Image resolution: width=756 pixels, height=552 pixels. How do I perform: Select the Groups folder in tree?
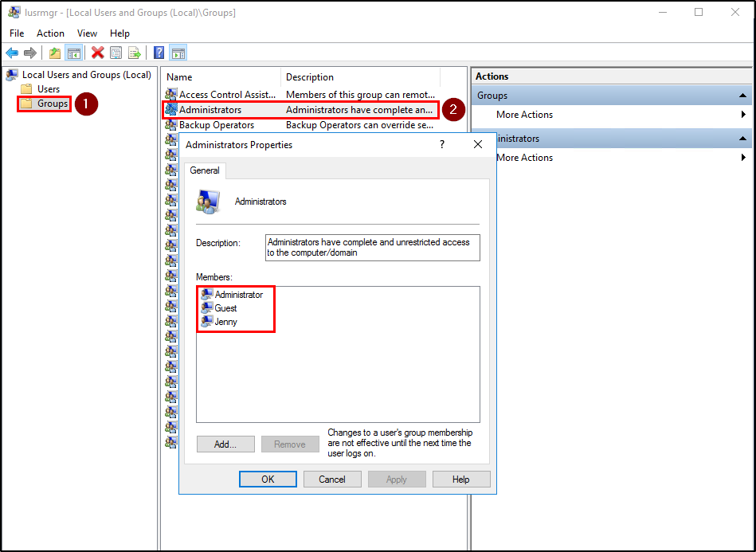click(x=53, y=104)
